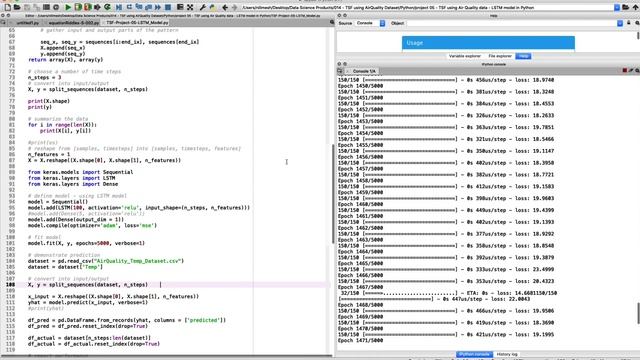Open working directory path dropdown
Screen dimensions: 640x360
pos(617,7)
